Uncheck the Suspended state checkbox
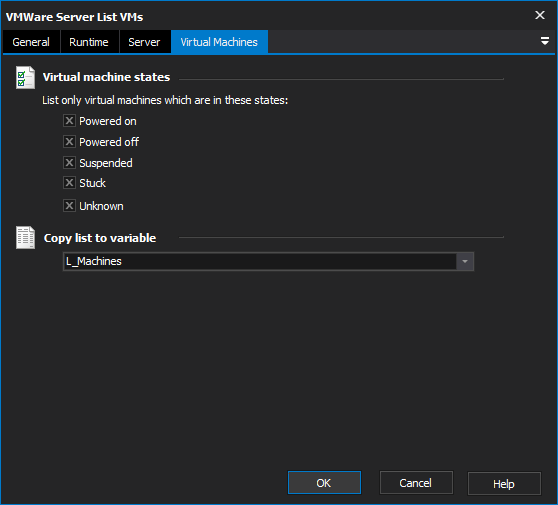 tap(69, 163)
